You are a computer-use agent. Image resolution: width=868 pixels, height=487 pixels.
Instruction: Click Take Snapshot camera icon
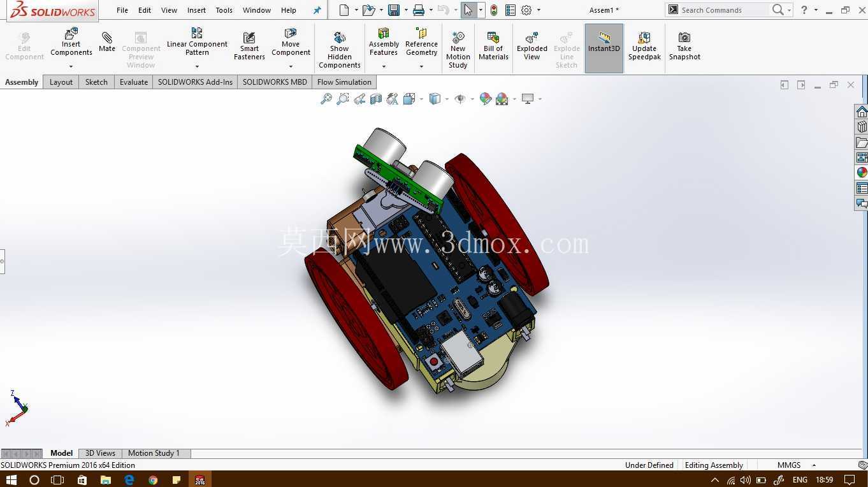point(684,38)
